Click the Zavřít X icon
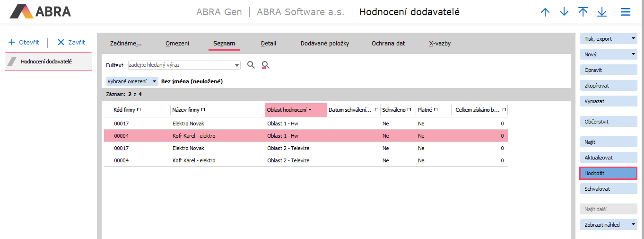The width and height of the screenshot is (644, 239). (x=61, y=42)
